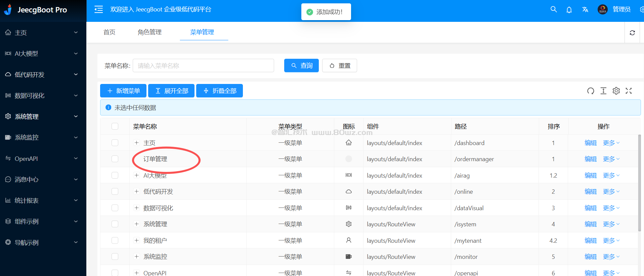Refresh current tab page icon
Screen dimensions: 644x276
tap(632, 33)
